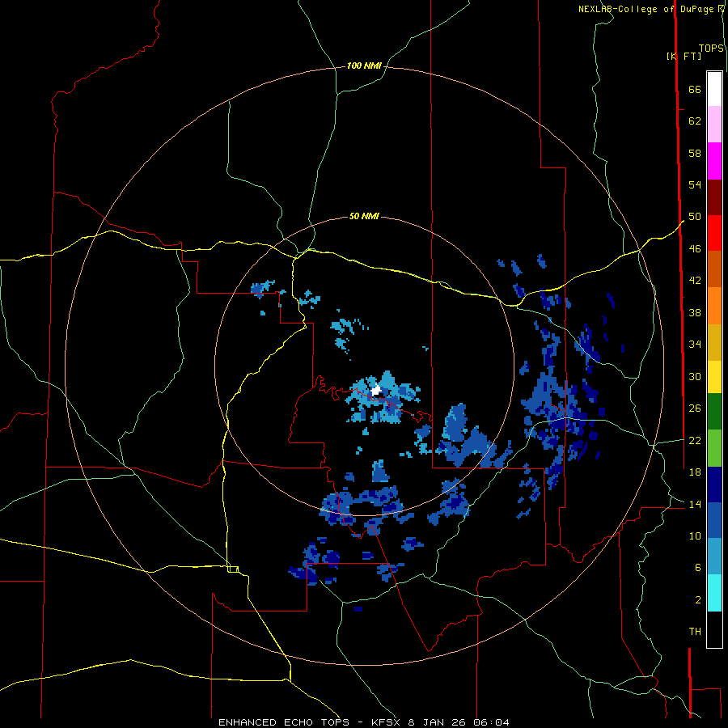Click the dark green legend swatch
Viewport: 728px width, 728px height.
[714, 412]
